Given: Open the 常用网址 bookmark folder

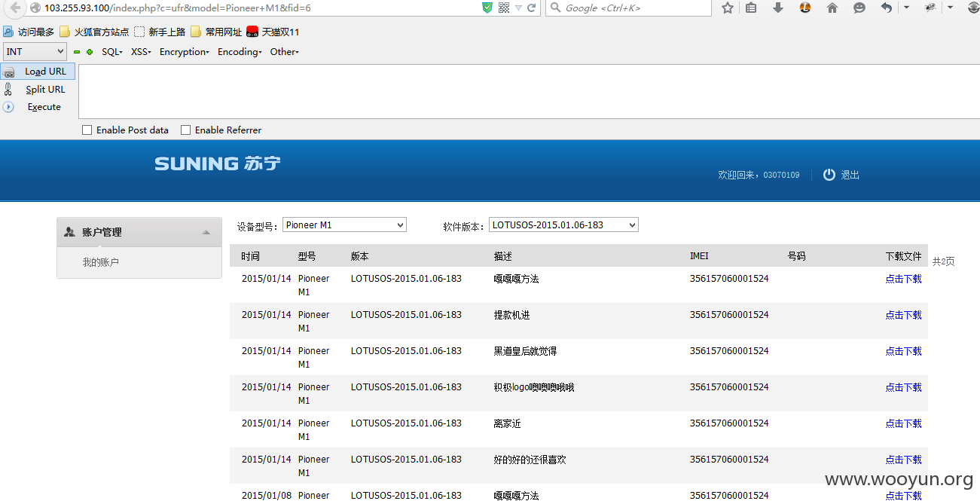Looking at the screenshot, I should (x=216, y=32).
